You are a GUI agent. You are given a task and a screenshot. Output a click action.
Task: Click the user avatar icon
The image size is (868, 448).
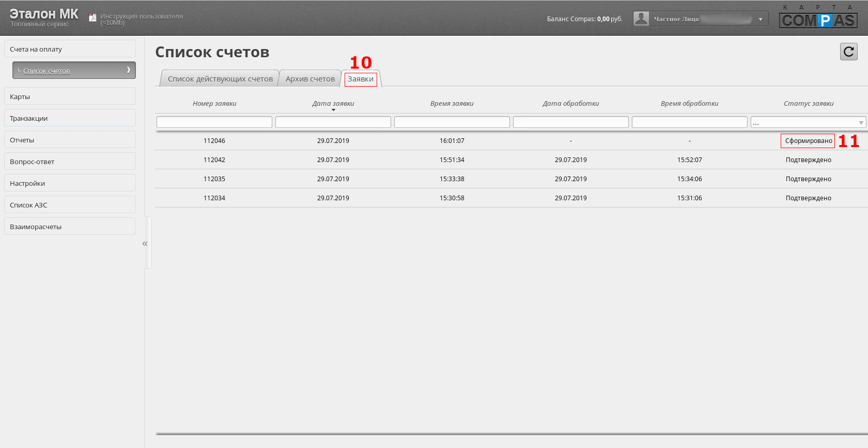pos(641,19)
